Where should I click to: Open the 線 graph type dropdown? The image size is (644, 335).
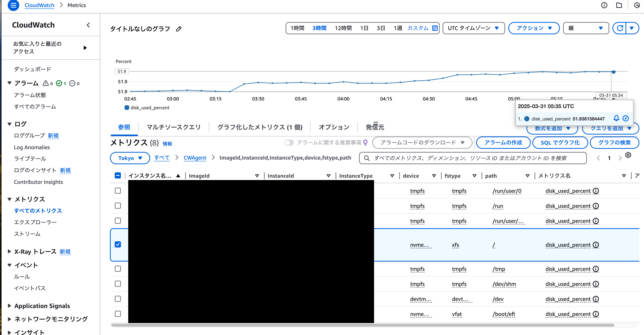(586, 28)
